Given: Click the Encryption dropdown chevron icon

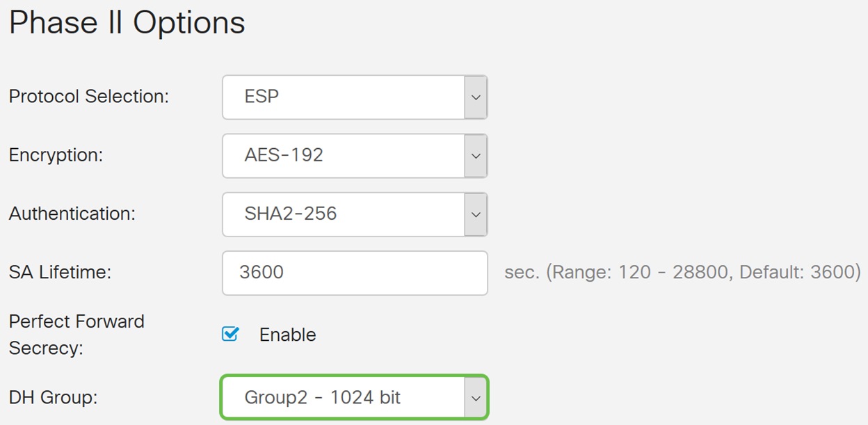Looking at the screenshot, I should [x=476, y=155].
